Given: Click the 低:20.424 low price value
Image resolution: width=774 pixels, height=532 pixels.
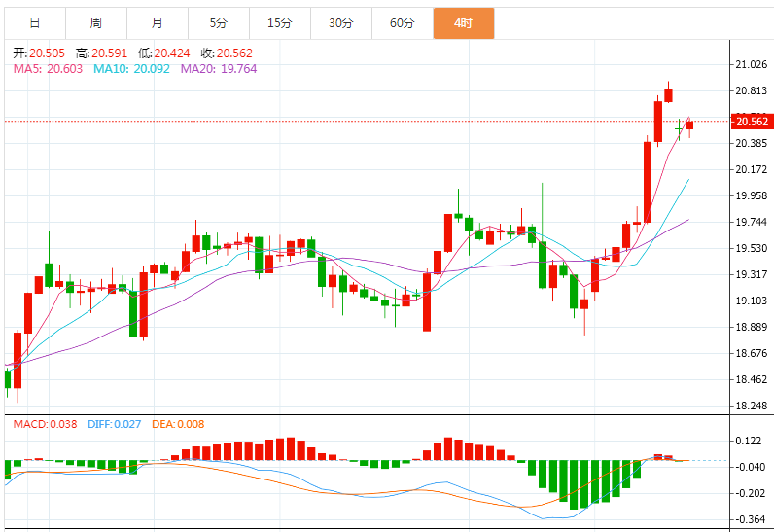Looking at the screenshot, I should pos(164,53).
